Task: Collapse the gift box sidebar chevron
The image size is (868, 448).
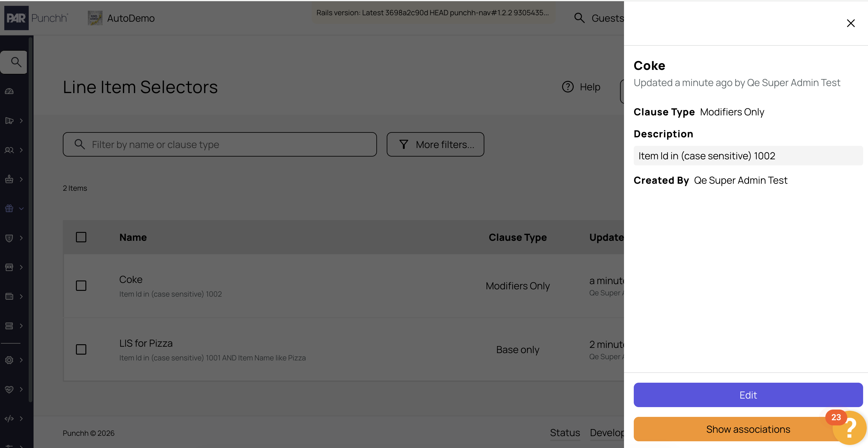Action: (x=21, y=209)
